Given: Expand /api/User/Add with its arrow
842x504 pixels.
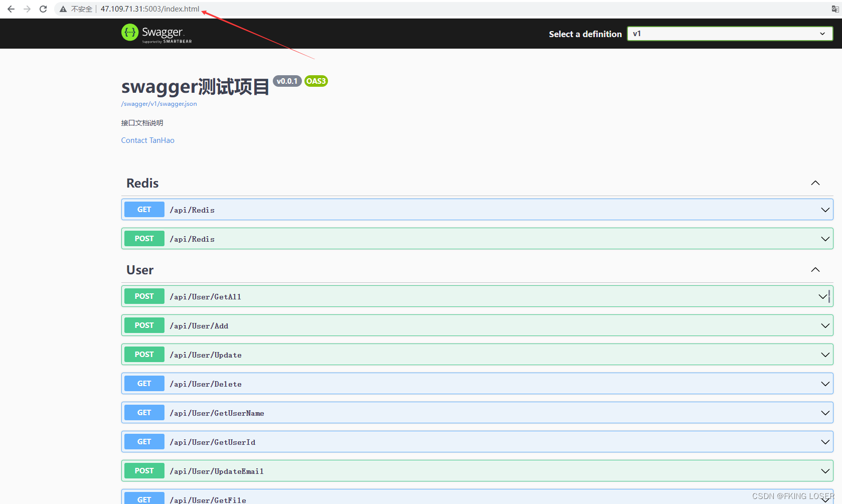Looking at the screenshot, I should click(x=825, y=325).
